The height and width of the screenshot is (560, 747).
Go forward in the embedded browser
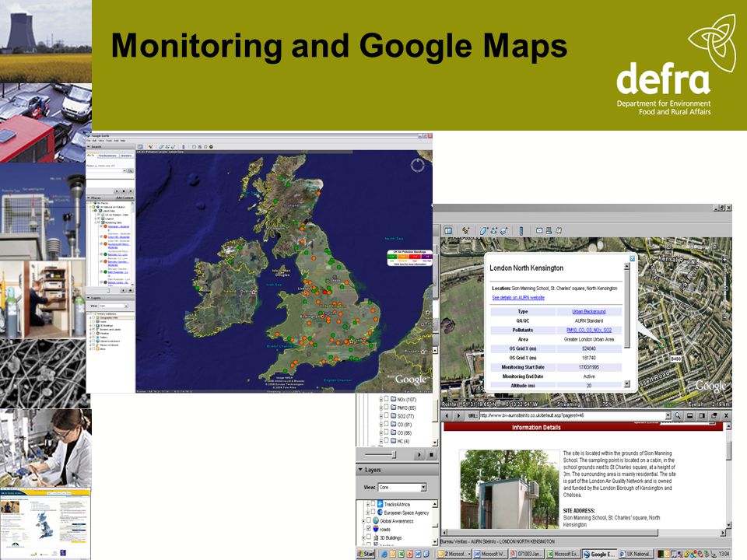click(458, 415)
